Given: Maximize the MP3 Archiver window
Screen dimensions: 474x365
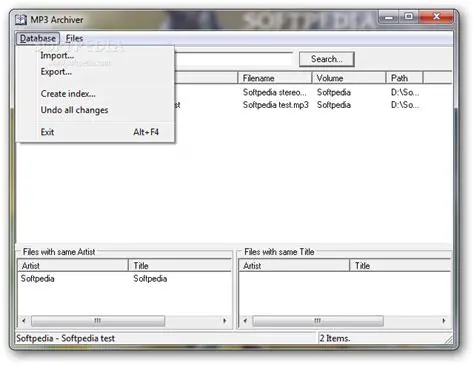Looking at the screenshot, I should coord(409,17).
